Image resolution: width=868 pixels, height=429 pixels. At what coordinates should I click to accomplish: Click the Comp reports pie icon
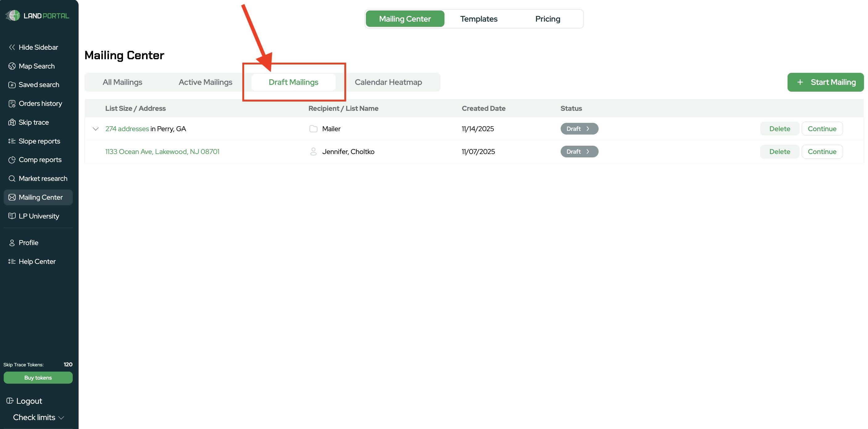(12, 160)
